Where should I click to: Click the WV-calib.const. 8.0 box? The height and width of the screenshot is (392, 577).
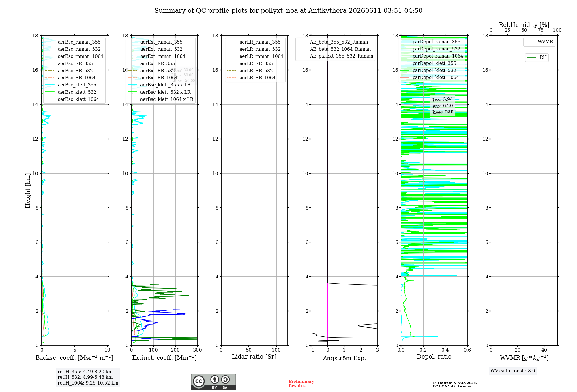point(513,371)
